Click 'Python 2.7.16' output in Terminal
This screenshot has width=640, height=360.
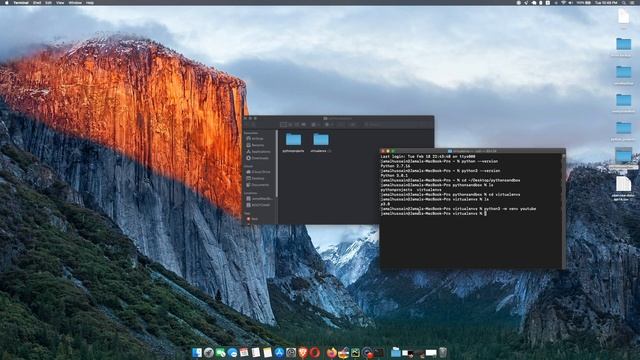coord(395,166)
